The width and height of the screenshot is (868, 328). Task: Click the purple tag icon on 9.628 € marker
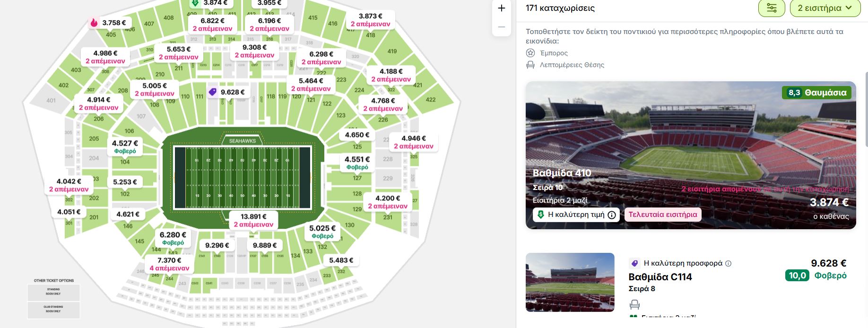pos(213,92)
